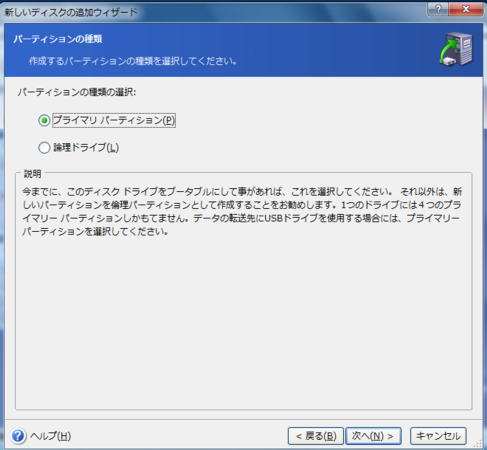
Task: Click the blue help question mark icon
Action: pyautogui.click(x=18, y=436)
